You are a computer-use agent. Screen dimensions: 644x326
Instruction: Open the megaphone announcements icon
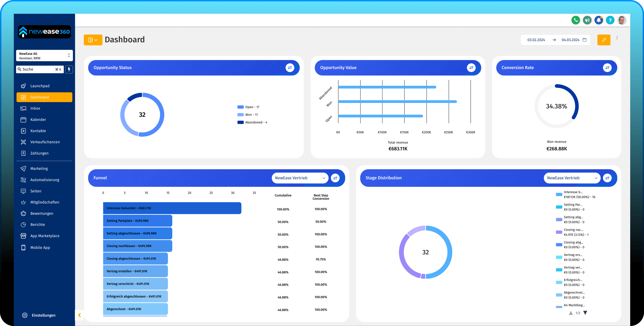[x=587, y=20]
